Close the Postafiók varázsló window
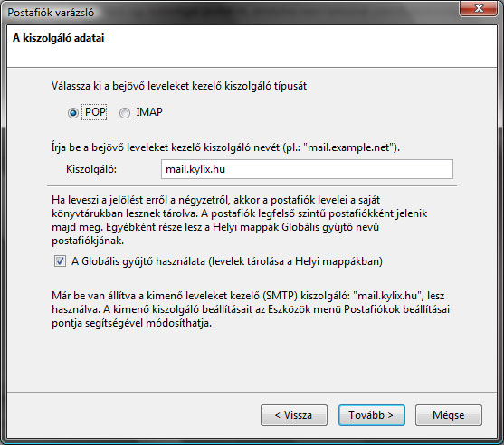This screenshot has height=445, width=504. 479,8
